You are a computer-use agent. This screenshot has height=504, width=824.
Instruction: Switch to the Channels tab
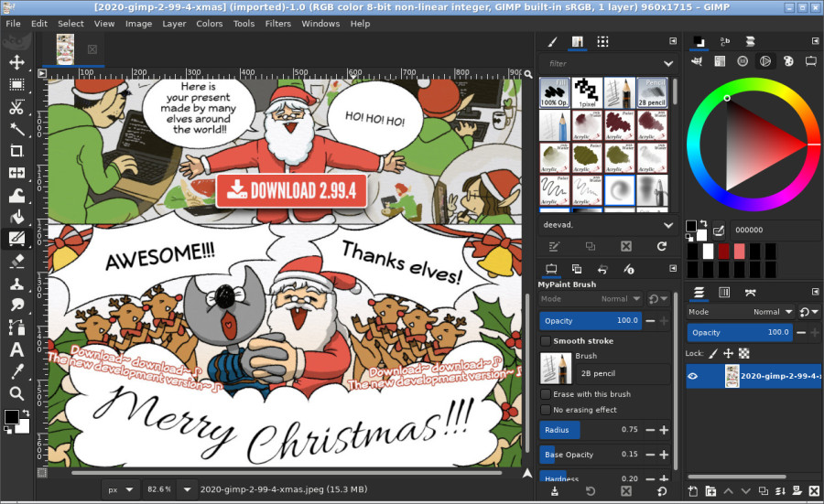point(724,293)
